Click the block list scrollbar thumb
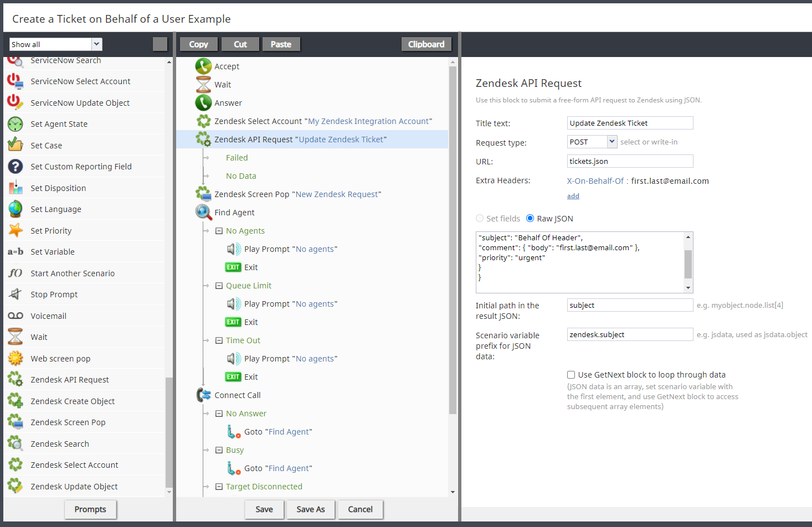The image size is (812, 527). coord(169,432)
